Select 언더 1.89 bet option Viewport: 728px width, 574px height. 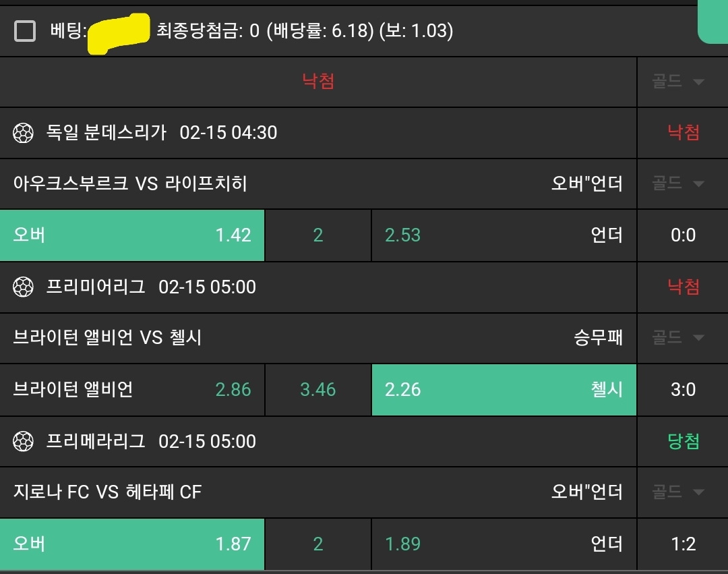point(504,544)
